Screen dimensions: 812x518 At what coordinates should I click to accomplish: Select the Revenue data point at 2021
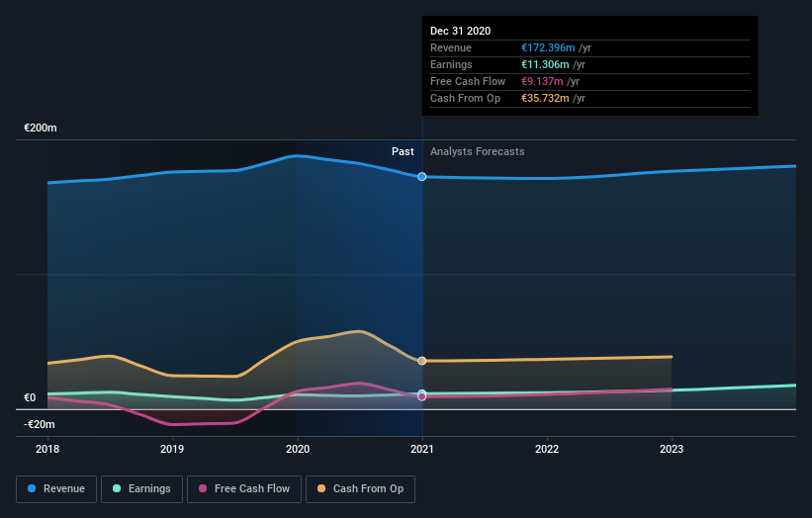[x=422, y=177]
